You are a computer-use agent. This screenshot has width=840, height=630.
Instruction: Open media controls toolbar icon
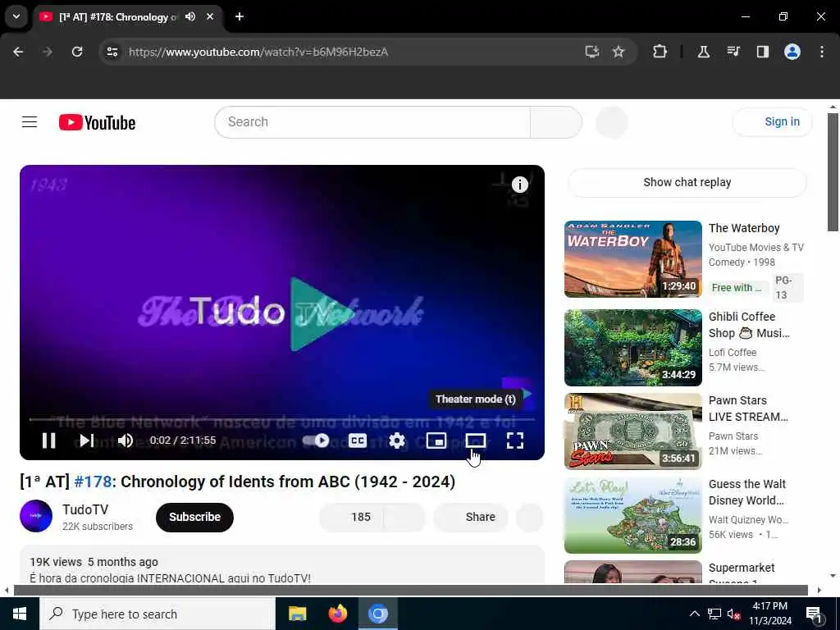[733, 52]
